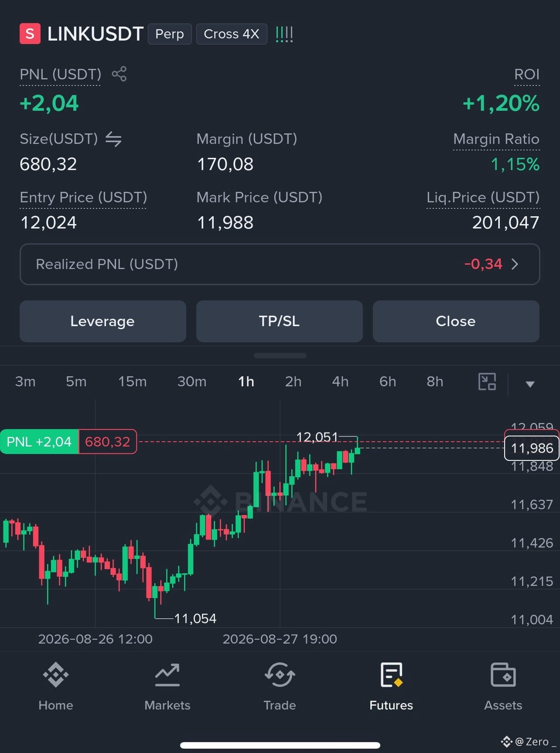Open the Trade swap icon
The image size is (560, 753).
point(280,675)
